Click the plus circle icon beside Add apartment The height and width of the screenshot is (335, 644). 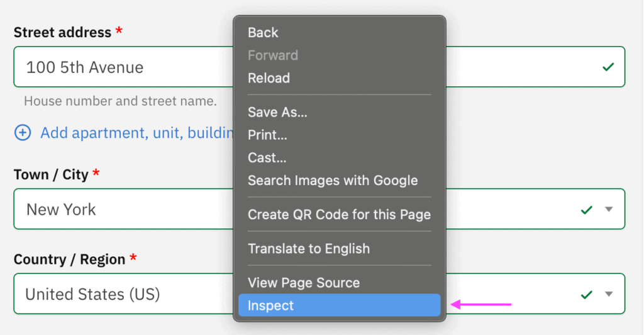coord(23,133)
